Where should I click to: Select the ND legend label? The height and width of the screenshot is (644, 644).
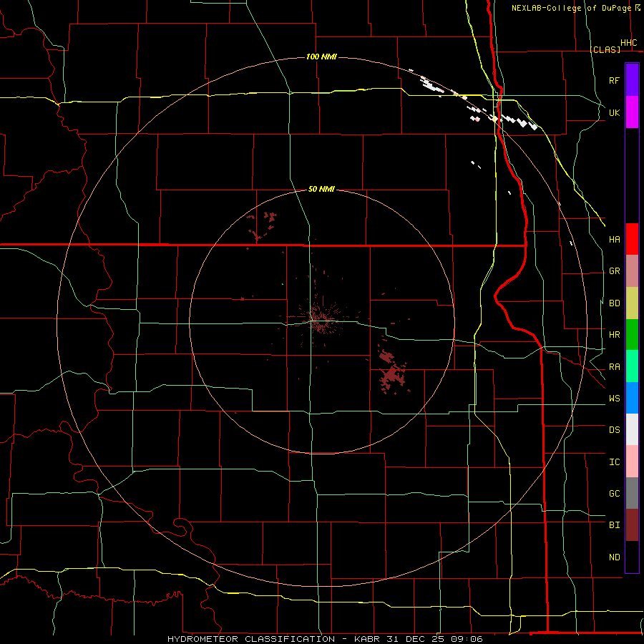coord(614,557)
